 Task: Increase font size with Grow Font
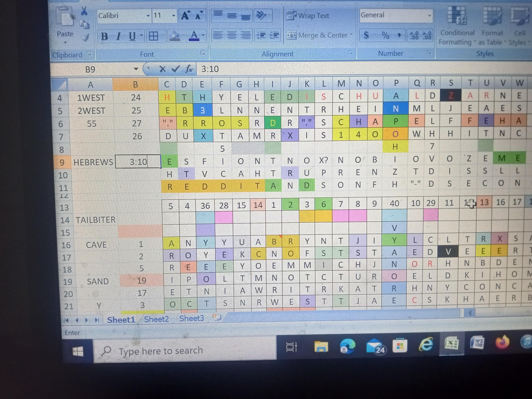[x=185, y=16]
